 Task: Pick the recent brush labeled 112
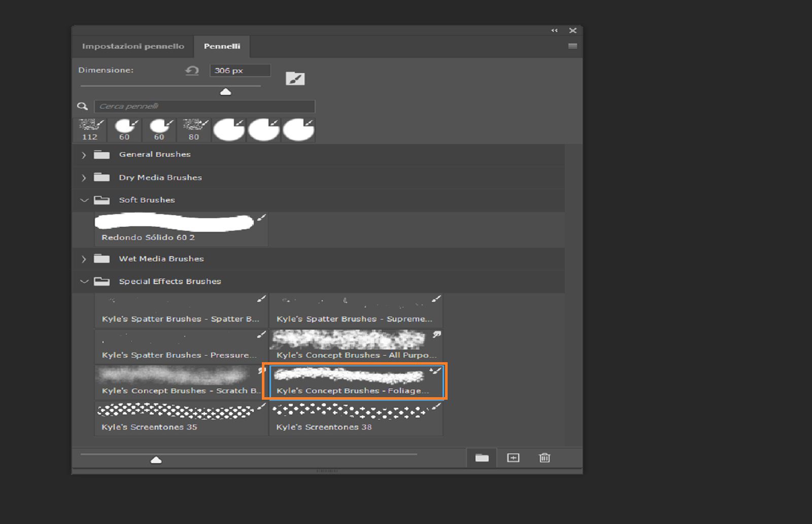click(x=90, y=130)
